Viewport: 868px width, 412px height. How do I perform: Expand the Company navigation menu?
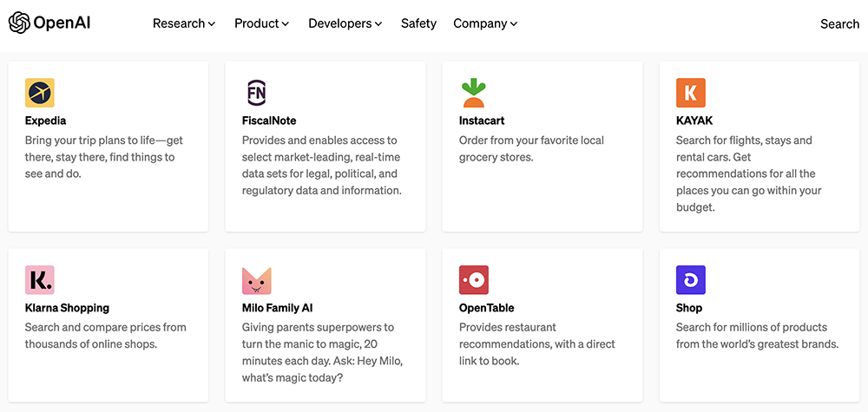[x=485, y=23]
